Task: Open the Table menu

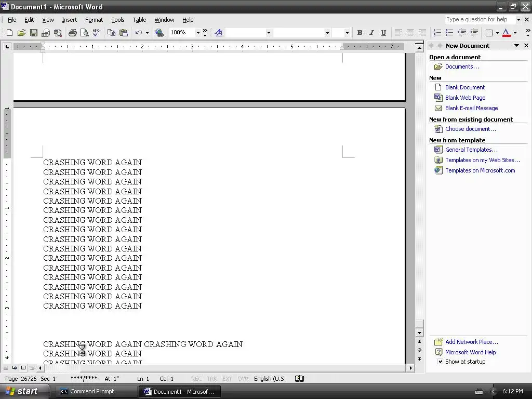Action: point(139,20)
